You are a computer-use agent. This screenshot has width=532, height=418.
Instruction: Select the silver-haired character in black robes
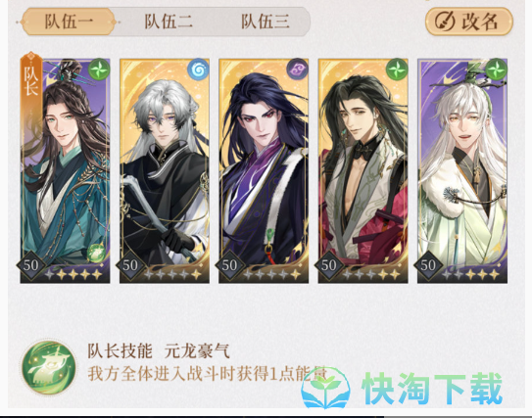165,170
